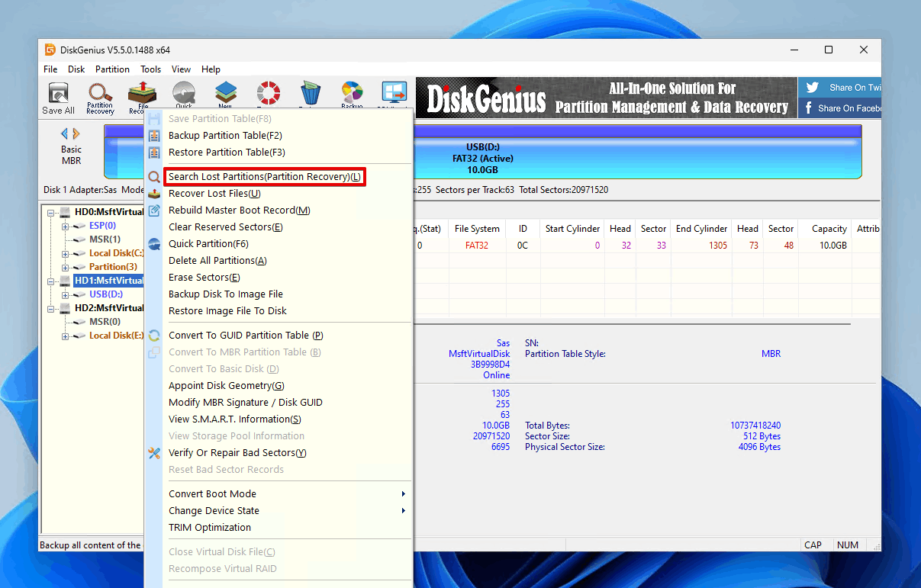Expand the Local Disk(C:) tree node
Image resolution: width=921 pixels, height=588 pixels.
click(65, 253)
